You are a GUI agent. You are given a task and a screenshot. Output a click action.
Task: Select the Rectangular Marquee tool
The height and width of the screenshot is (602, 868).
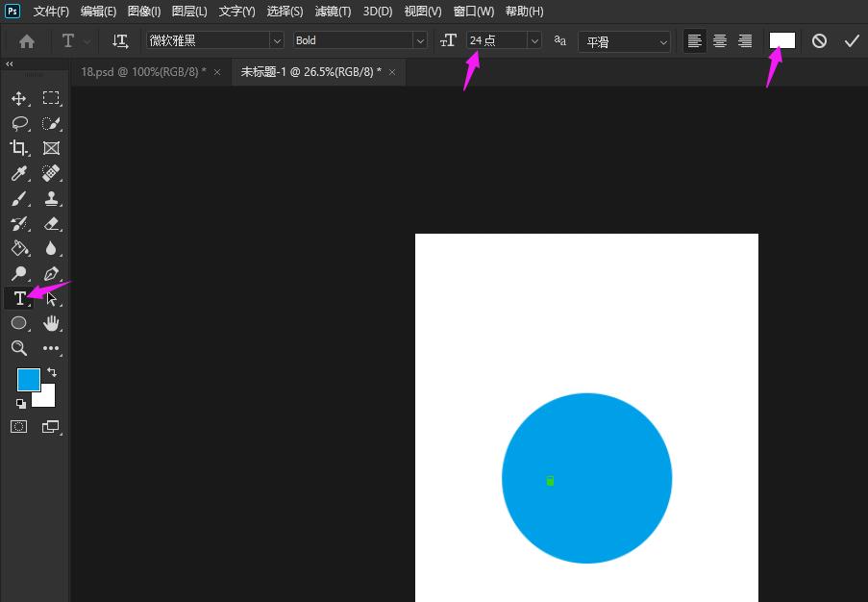coord(51,98)
